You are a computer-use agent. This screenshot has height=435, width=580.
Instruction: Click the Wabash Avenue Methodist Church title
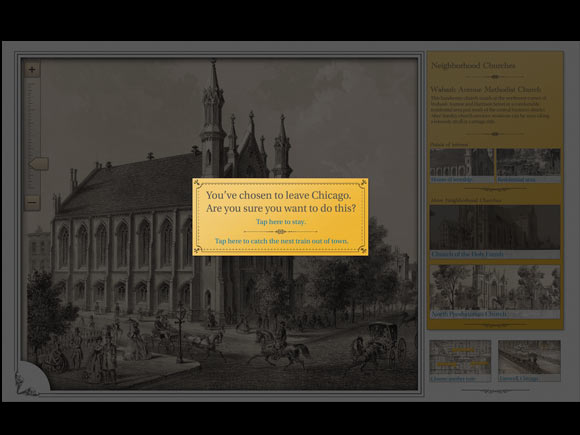coord(486,89)
